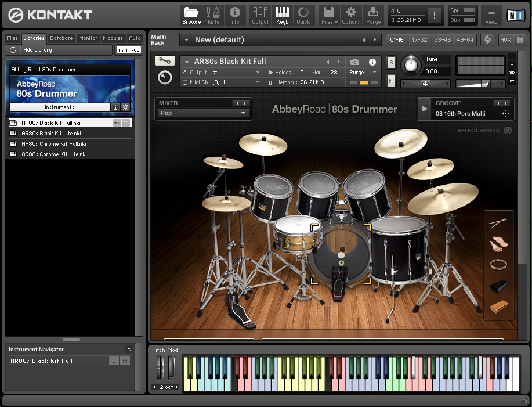Open the Options gear dialog

point(351,16)
